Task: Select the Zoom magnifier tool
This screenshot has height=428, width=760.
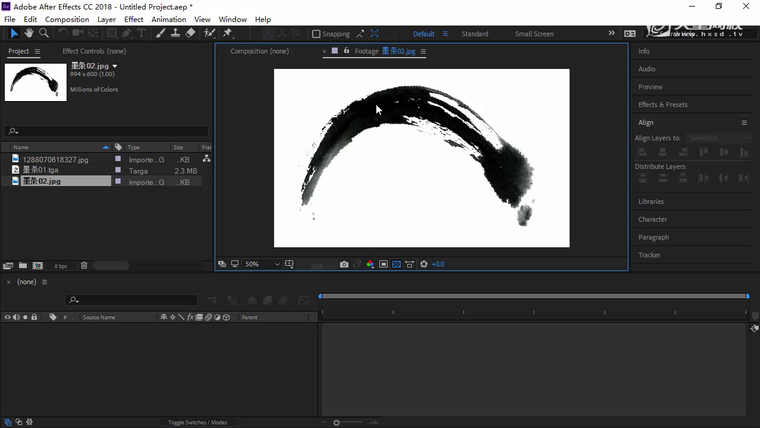Action: click(44, 33)
